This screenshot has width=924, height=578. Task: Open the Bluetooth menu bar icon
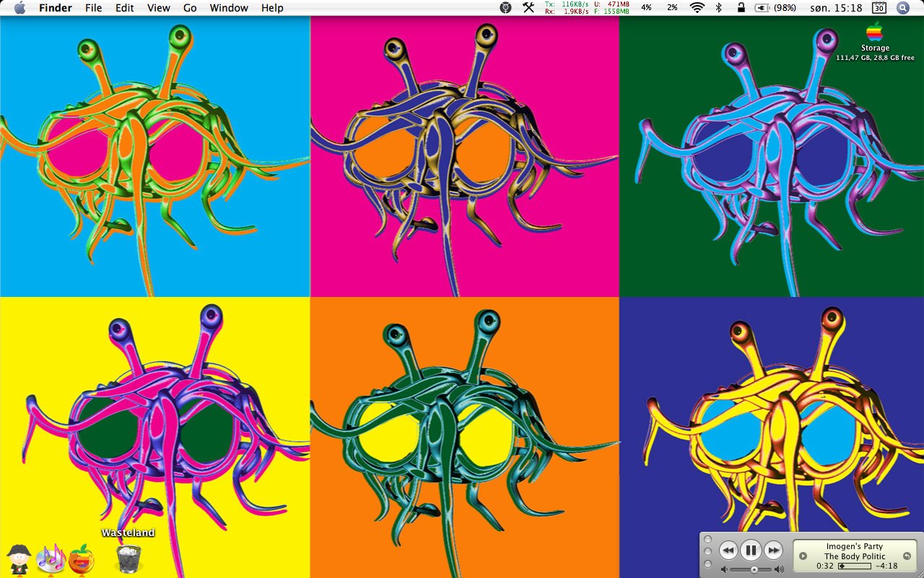coord(718,8)
